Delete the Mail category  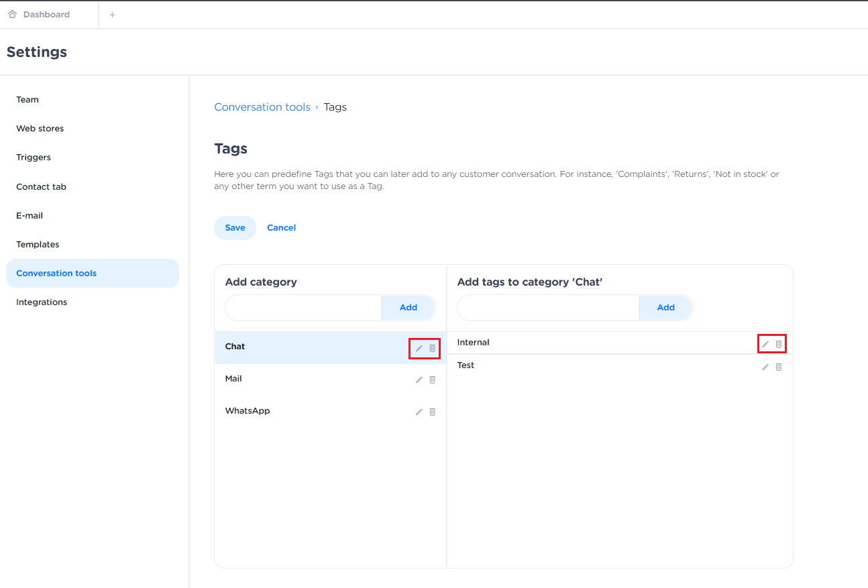[x=432, y=379]
